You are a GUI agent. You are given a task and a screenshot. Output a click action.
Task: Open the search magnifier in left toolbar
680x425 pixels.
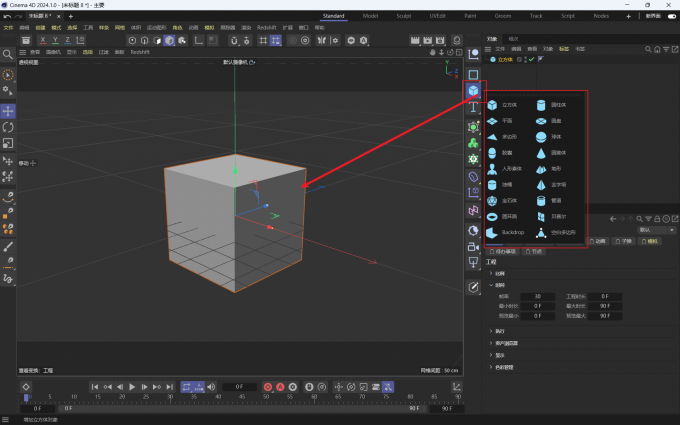8,55
